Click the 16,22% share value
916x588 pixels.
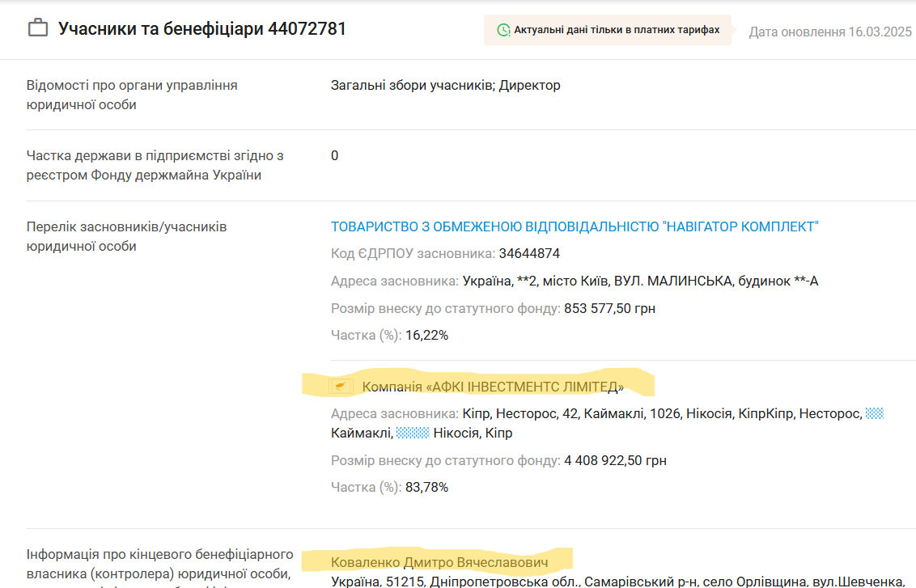pyautogui.click(x=426, y=335)
